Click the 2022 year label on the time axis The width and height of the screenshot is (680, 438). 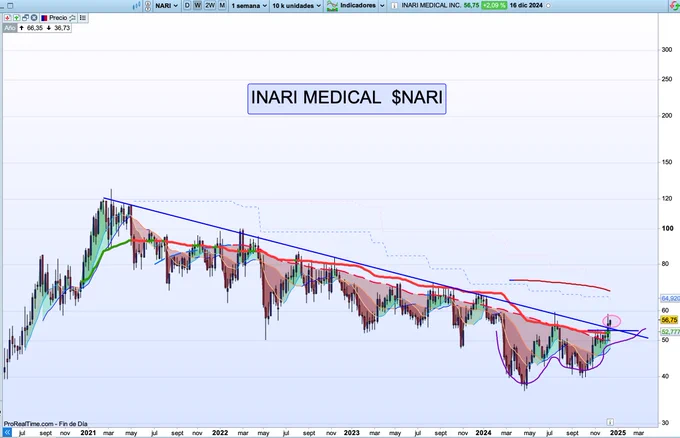click(x=220, y=432)
